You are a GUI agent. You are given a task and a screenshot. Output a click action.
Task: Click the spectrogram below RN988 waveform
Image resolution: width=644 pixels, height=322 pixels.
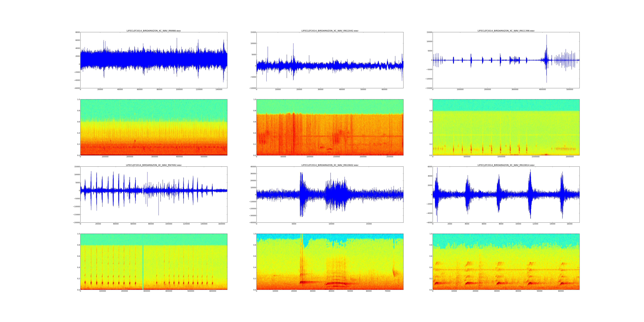pos(153,127)
